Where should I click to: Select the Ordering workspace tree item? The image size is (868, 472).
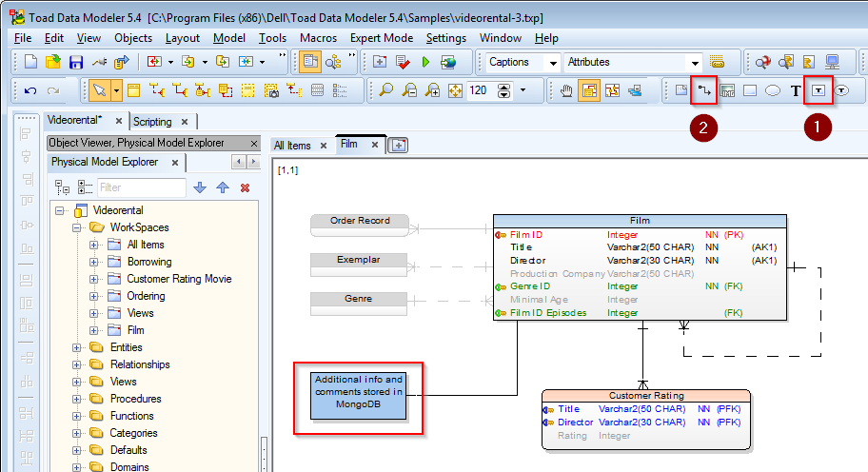[146, 296]
